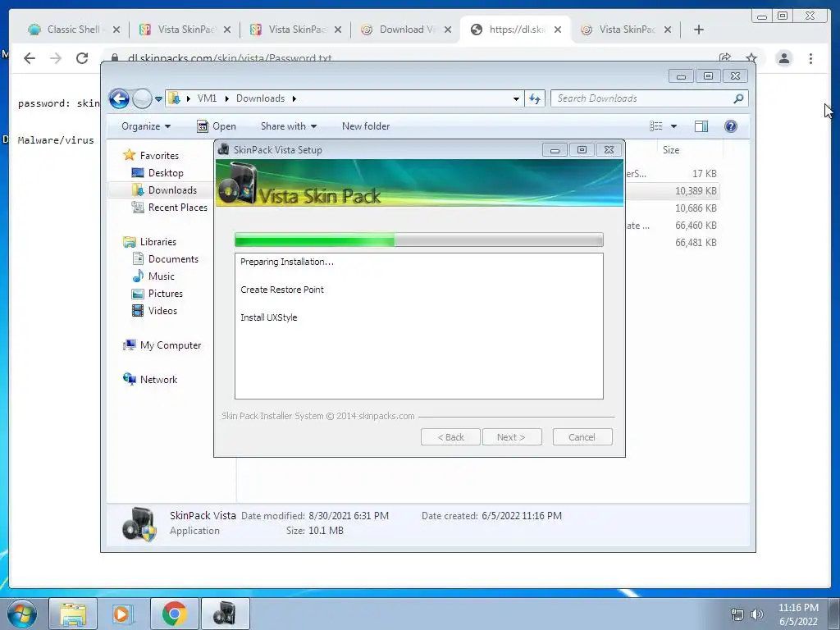Select Downloads in the navigation pane

[164, 190]
